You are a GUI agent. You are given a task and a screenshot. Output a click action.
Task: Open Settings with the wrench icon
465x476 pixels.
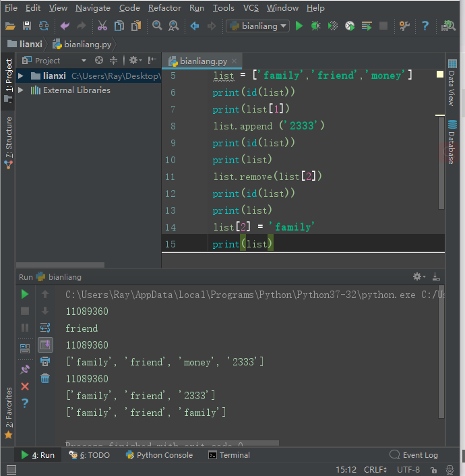(404, 26)
